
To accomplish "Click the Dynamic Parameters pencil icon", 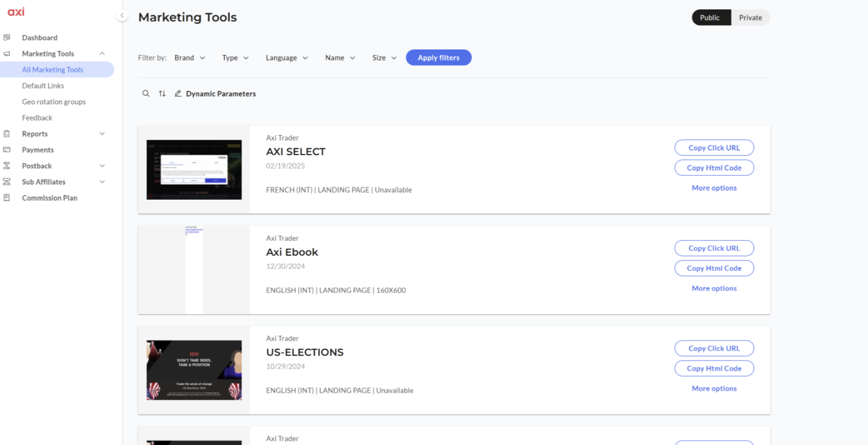I will (178, 93).
